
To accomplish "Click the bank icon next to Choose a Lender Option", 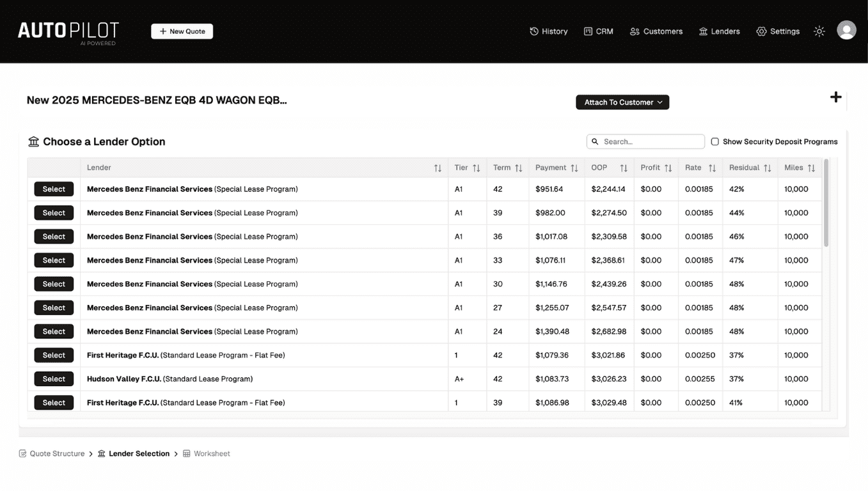I will (34, 141).
